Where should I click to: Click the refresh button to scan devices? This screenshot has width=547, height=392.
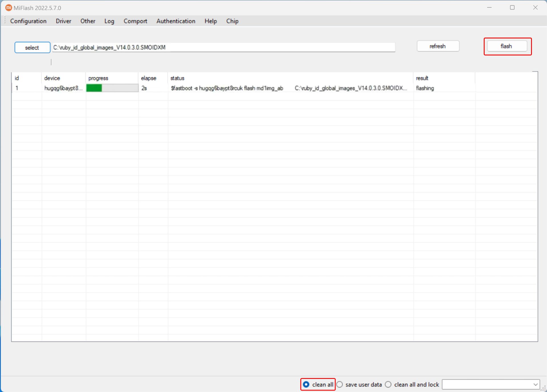(437, 46)
